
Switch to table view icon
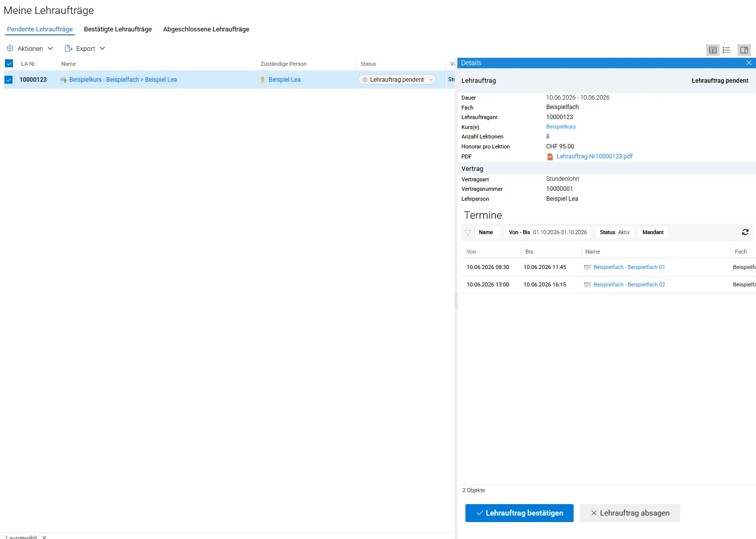713,50
